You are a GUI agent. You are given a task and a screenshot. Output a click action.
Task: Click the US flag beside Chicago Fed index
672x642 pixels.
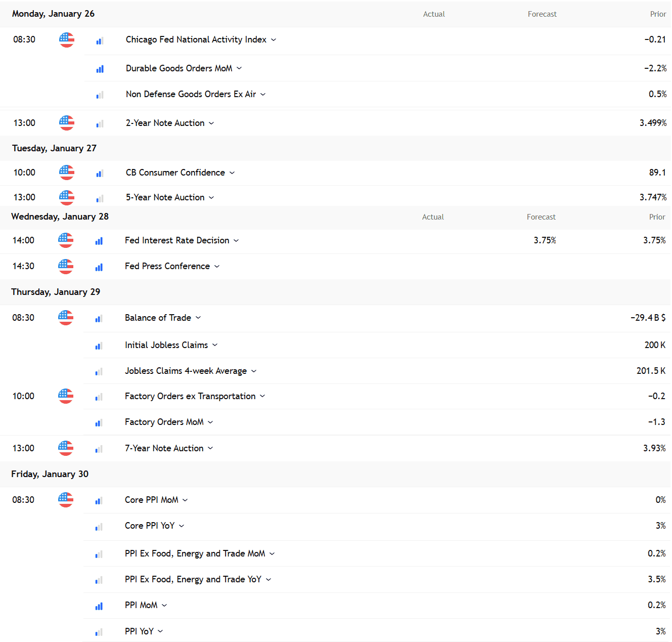click(67, 39)
